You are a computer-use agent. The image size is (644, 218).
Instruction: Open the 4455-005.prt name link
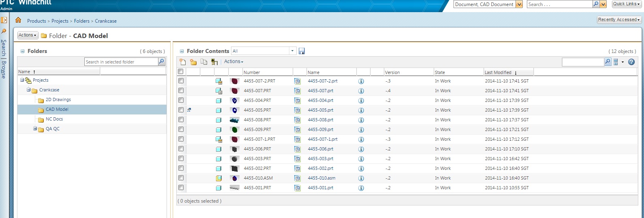pos(321,110)
